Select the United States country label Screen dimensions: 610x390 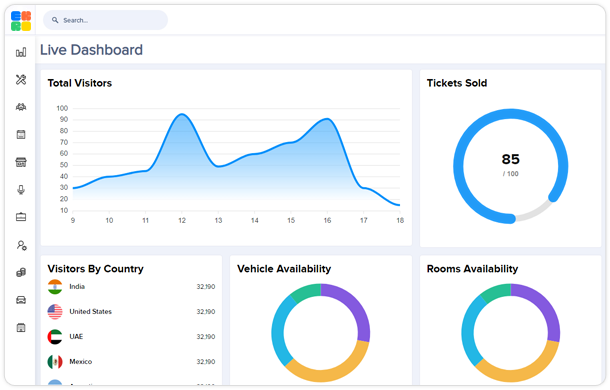(x=90, y=312)
